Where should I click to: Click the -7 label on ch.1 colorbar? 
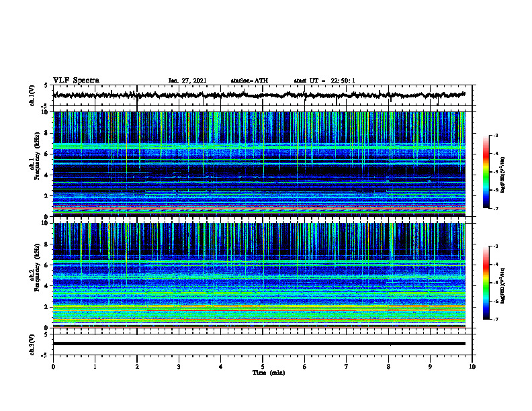point(495,208)
